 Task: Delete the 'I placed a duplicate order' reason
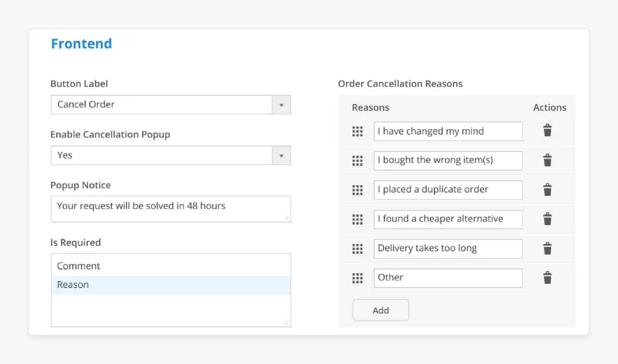pyautogui.click(x=547, y=190)
